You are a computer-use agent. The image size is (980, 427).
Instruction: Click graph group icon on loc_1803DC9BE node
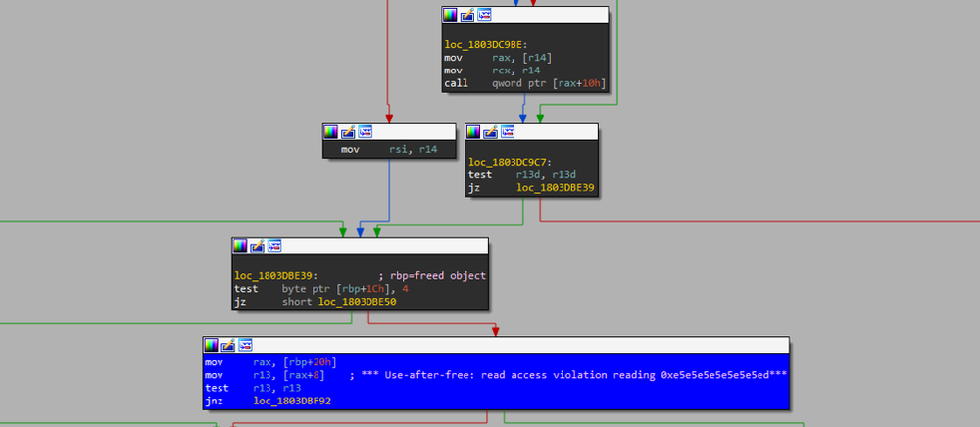click(484, 15)
